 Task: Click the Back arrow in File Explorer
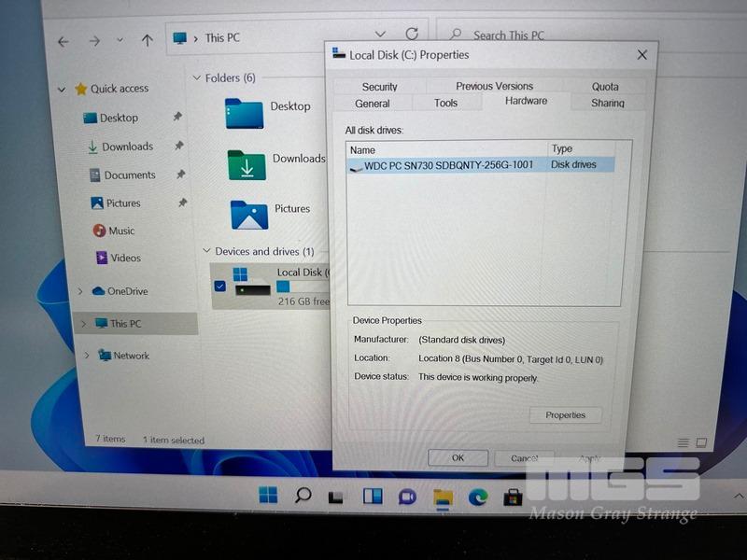point(63,41)
